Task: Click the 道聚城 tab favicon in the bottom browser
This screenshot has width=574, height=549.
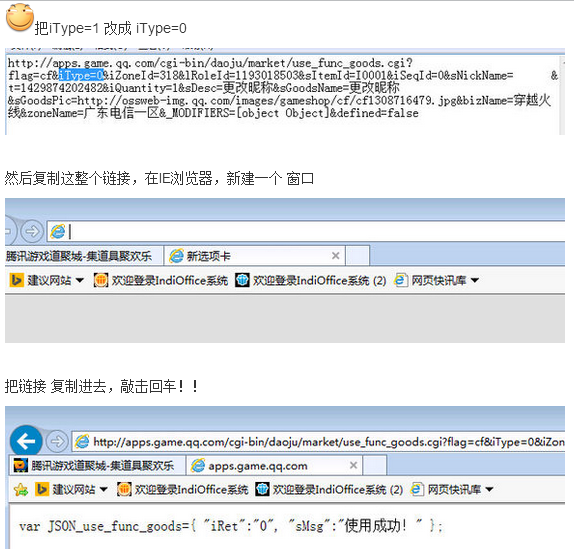Action: click(20, 466)
